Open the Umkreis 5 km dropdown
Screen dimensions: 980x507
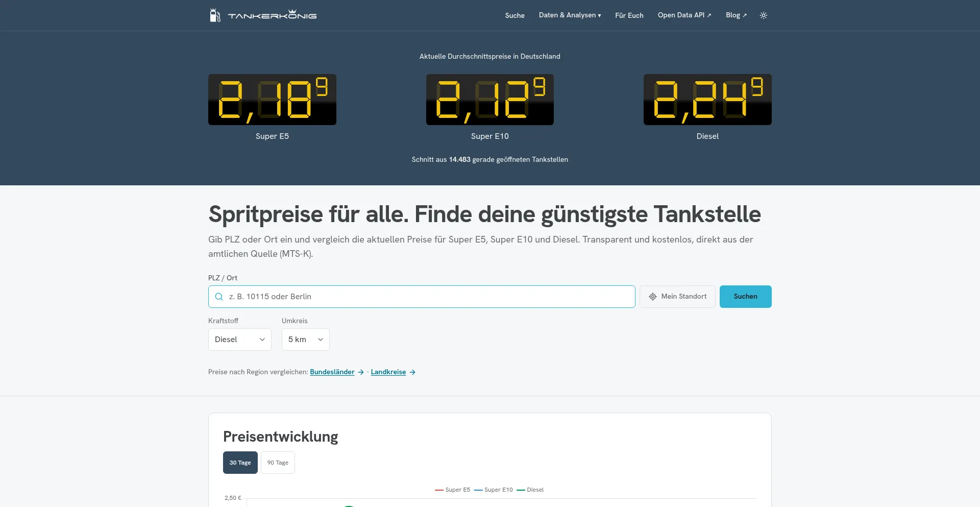[x=306, y=340]
